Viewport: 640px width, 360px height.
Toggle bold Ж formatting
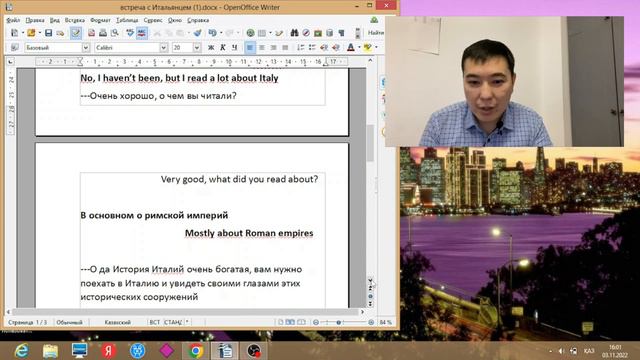(211, 48)
